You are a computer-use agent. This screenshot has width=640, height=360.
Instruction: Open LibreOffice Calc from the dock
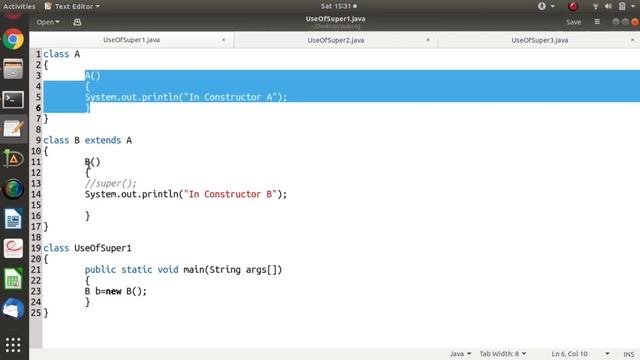click(x=13, y=279)
